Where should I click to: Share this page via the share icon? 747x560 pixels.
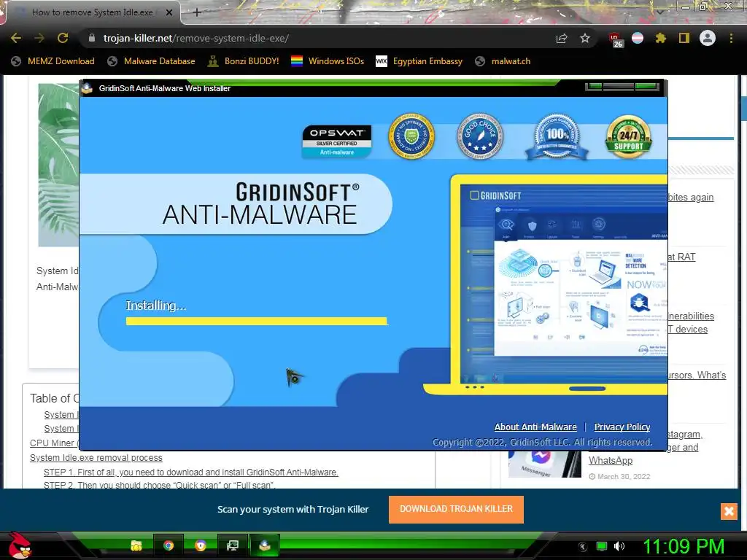tap(562, 38)
